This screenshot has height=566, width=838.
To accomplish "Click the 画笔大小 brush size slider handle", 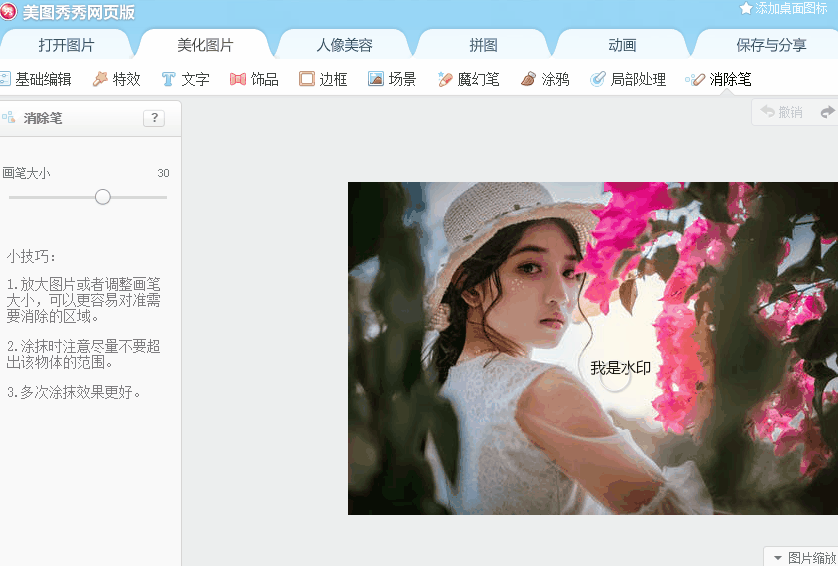I will 103,197.
